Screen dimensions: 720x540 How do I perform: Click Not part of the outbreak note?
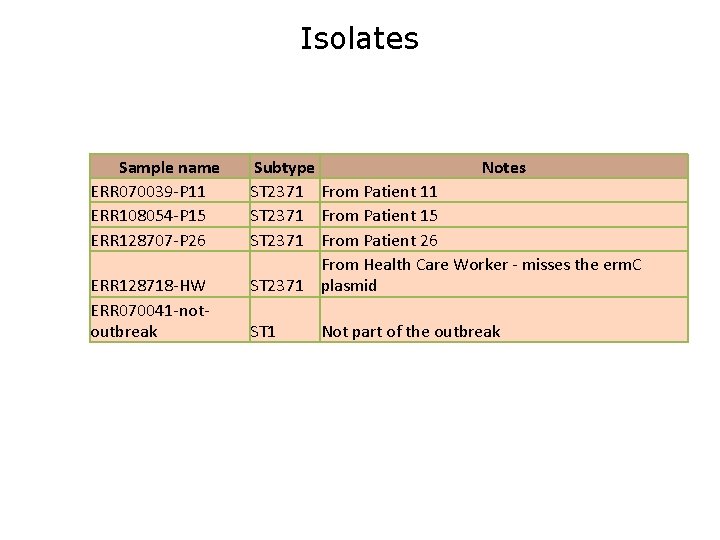click(x=411, y=331)
